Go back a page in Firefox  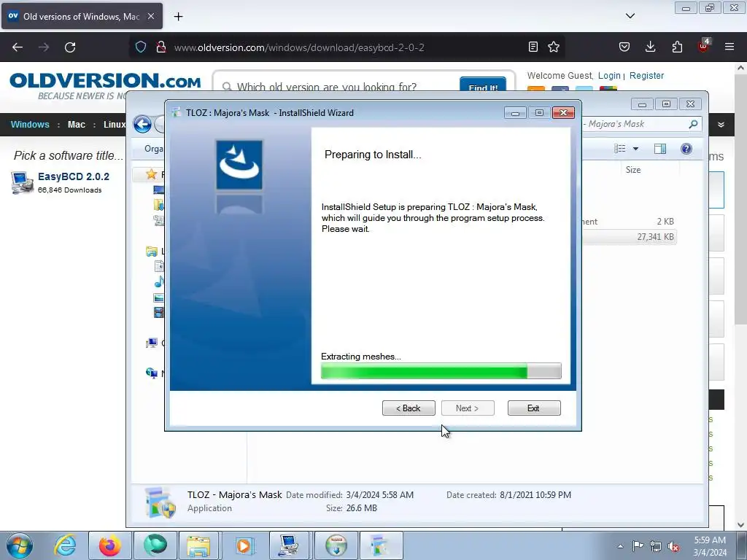click(x=18, y=47)
